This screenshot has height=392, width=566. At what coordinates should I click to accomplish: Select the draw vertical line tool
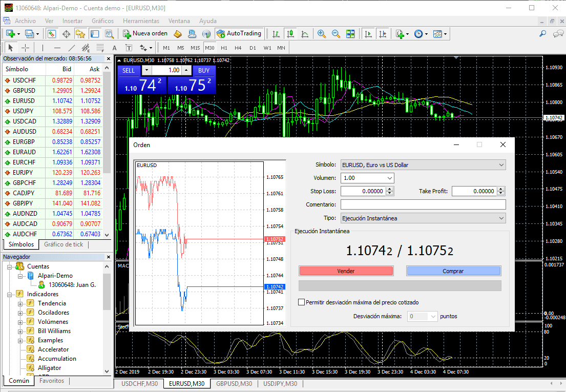pyautogui.click(x=43, y=48)
